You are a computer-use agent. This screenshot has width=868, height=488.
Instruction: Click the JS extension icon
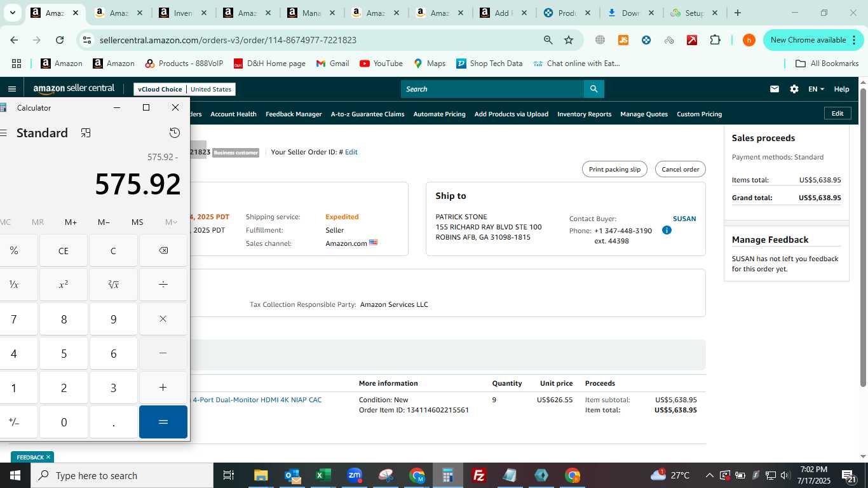point(623,40)
